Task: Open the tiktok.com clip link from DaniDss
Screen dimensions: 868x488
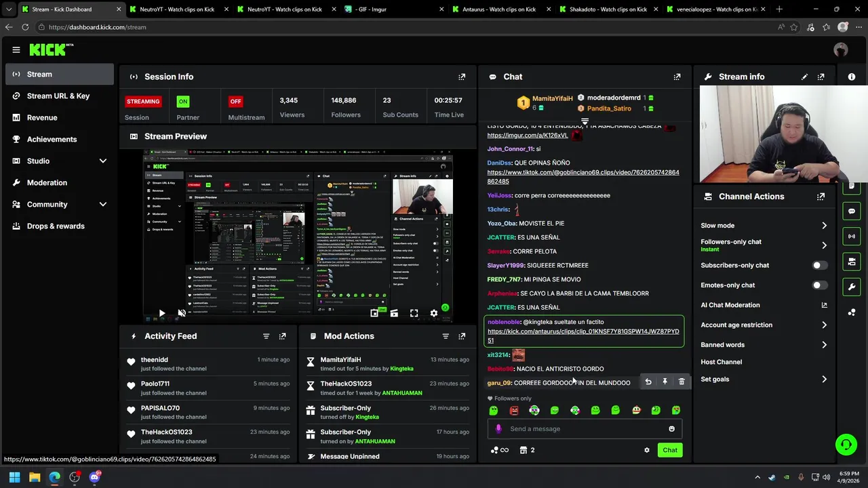Action: (x=583, y=177)
